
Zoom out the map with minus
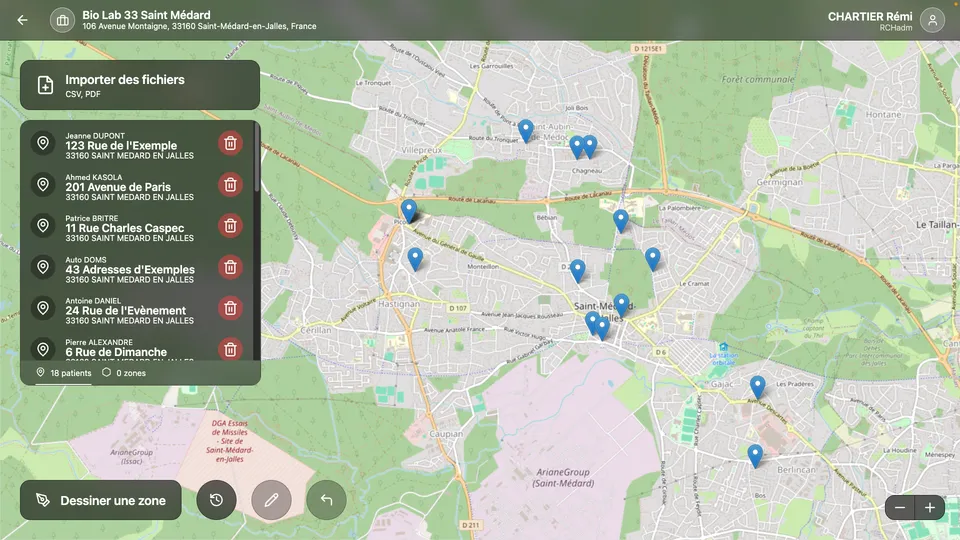tap(900, 508)
